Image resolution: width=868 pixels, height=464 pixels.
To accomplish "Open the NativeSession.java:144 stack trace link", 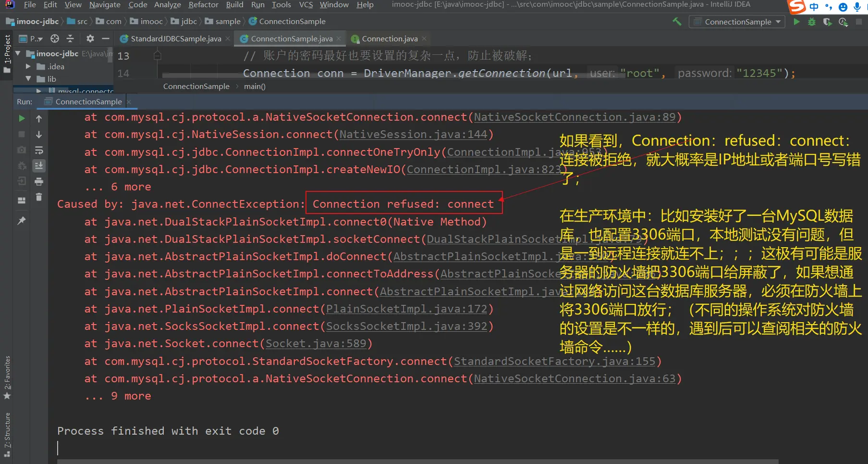I will [x=413, y=135].
